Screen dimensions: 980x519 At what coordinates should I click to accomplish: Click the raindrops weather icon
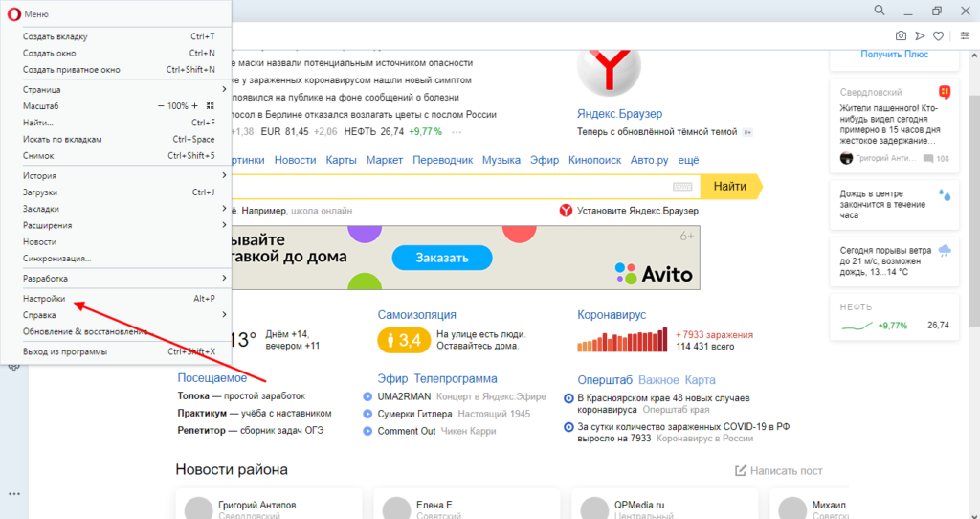(945, 195)
